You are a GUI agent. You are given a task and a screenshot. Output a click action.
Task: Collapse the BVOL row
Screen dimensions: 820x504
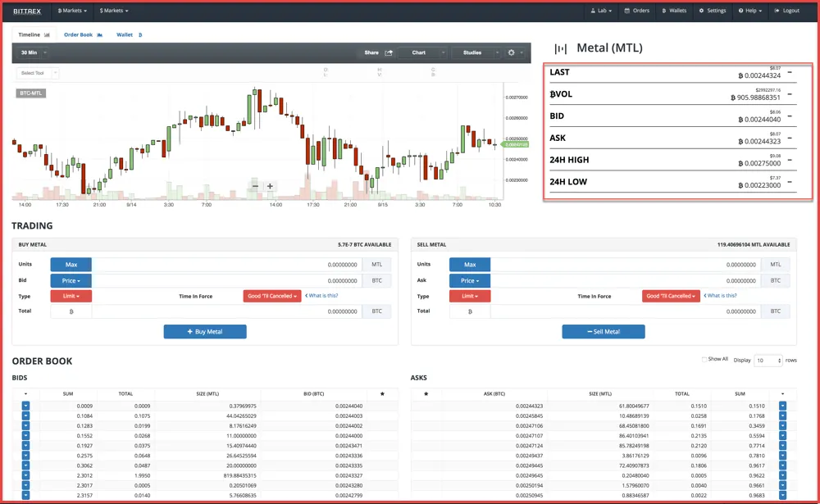pos(790,94)
